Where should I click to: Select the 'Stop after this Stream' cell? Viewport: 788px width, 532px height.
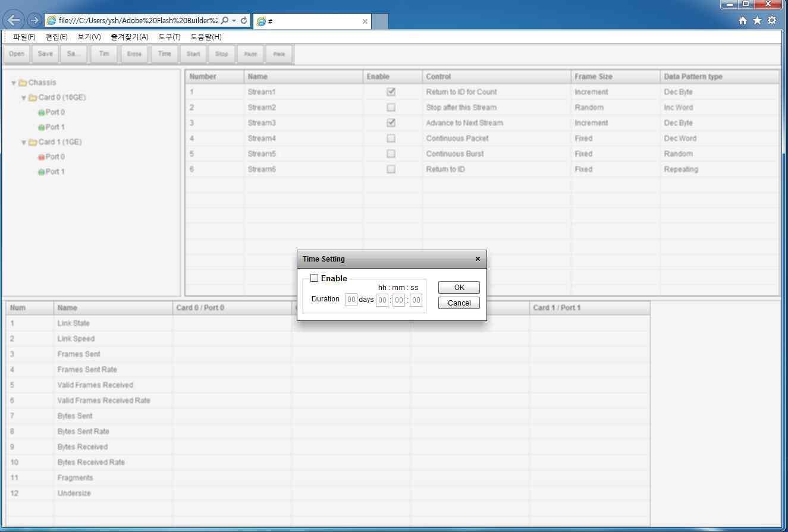(x=497, y=108)
